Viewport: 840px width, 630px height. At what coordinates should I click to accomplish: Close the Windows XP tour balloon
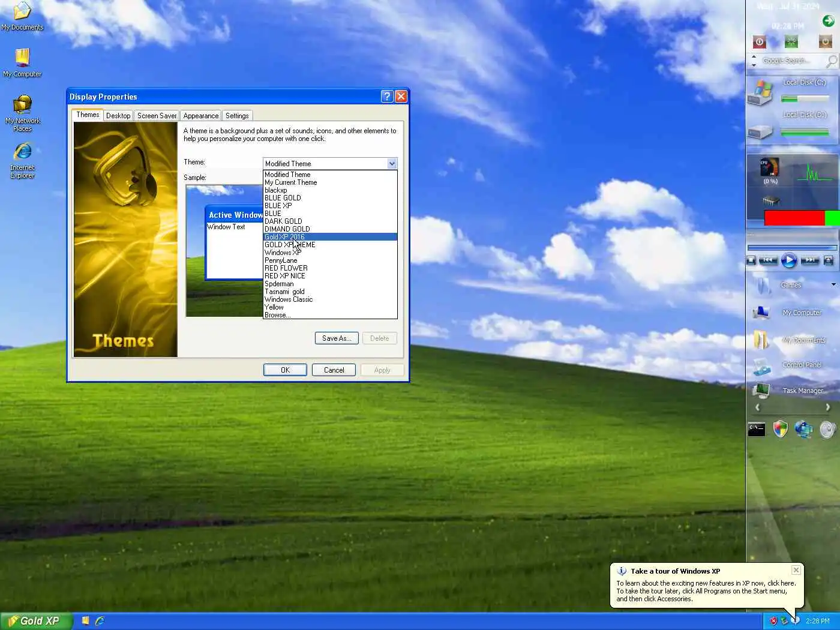[x=796, y=570]
